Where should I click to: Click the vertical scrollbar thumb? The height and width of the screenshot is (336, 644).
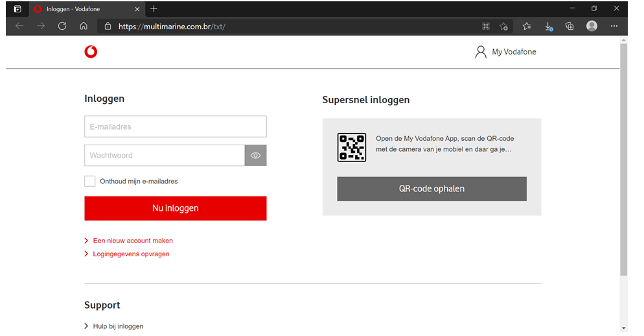pyautogui.click(x=624, y=160)
